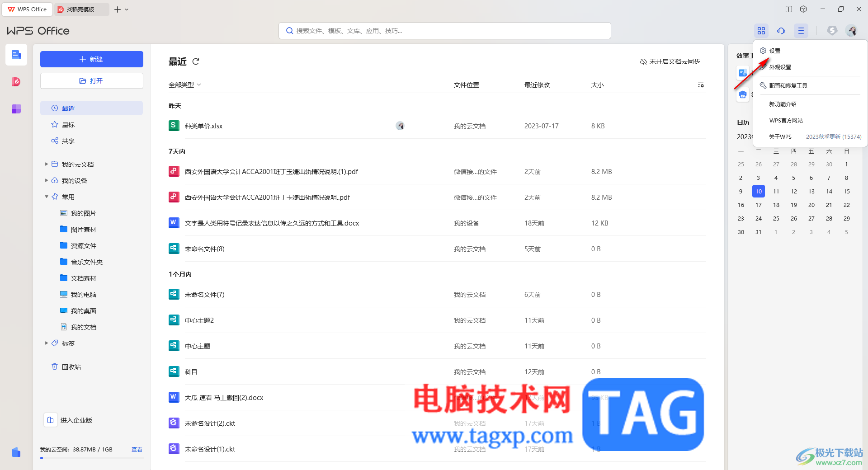Click 大小 column header
Viewport: 868px width, 470px height.
click(x=598, y=85)
